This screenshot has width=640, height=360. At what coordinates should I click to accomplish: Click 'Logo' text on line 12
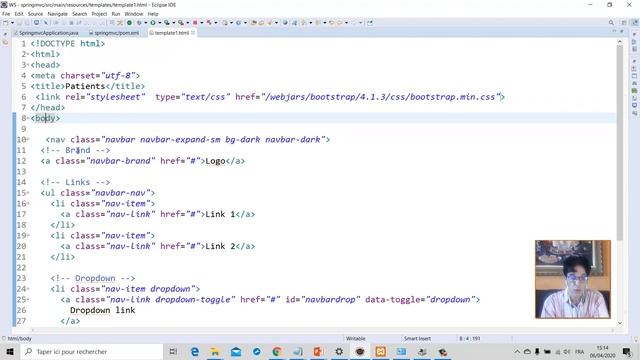(x=216, y=161)
